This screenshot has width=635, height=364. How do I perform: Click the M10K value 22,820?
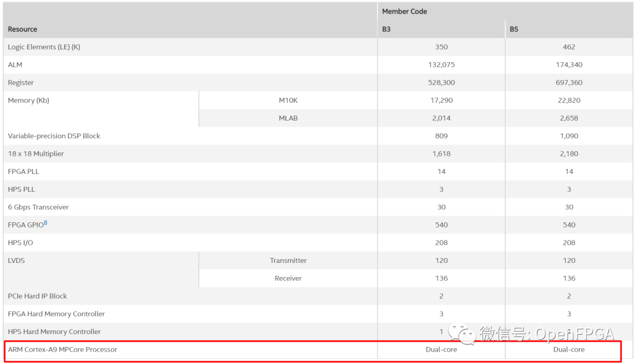[569, 101]
